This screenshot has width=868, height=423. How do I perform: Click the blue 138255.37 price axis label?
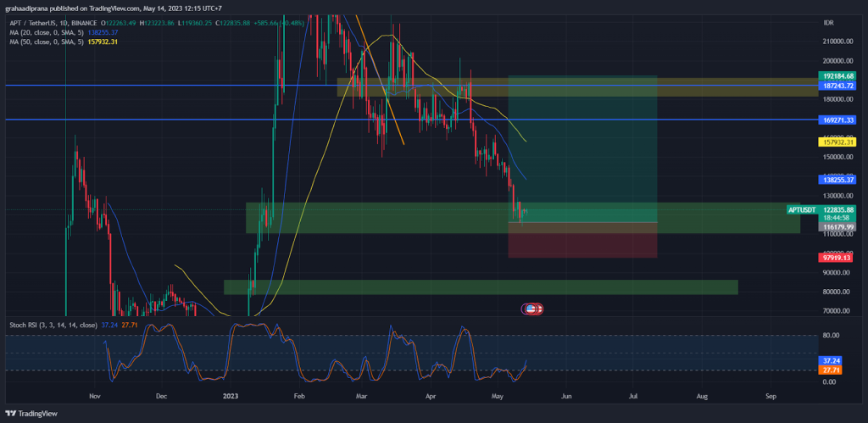[x=837, y=180]
